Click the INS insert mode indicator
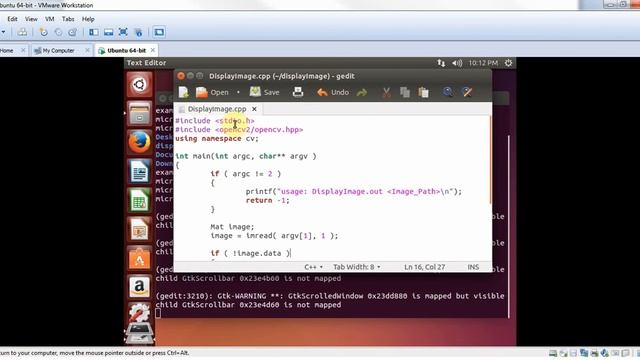640x360 pixels. [x=473, y=267]
